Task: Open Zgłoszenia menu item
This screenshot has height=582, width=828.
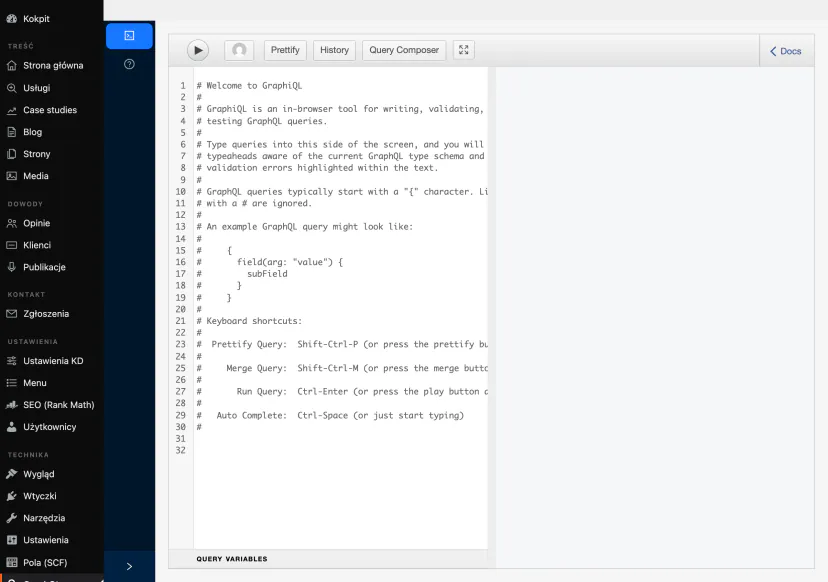Action: point(52,314)
